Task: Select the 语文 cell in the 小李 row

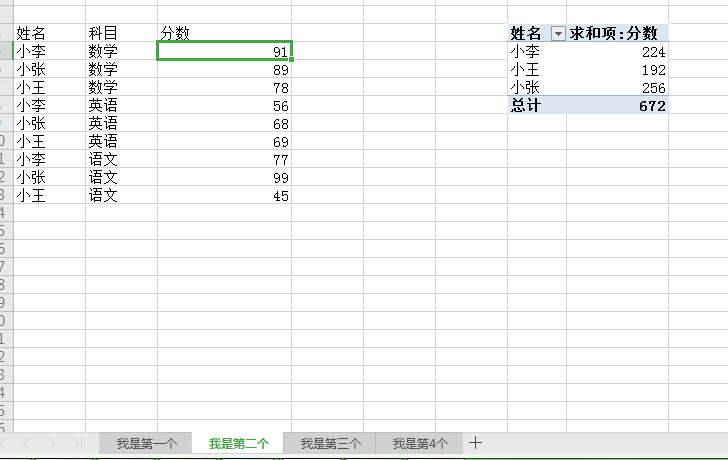Action: 122,159
